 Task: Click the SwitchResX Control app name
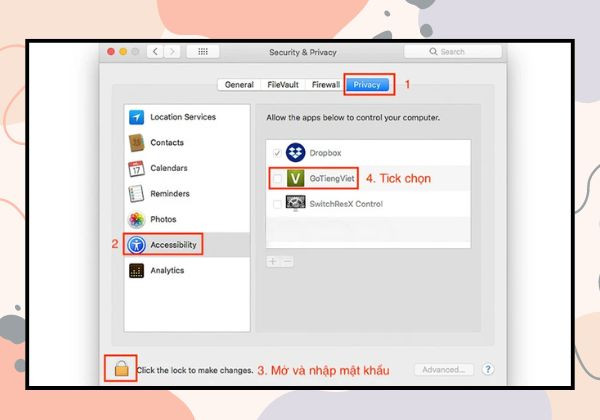(x=346, y=204)
